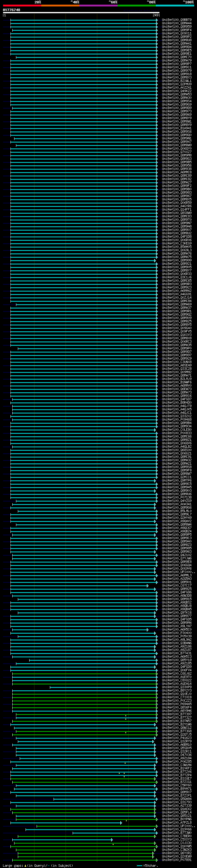197x868 pixels.
Task: Select hit label UniRef100_A4QJT9
Action: tap(177, 406)
